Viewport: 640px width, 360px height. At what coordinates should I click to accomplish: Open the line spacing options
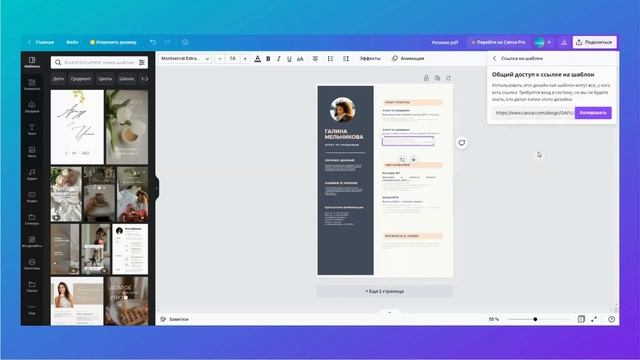pyautogui.click(x=346, y=59)
